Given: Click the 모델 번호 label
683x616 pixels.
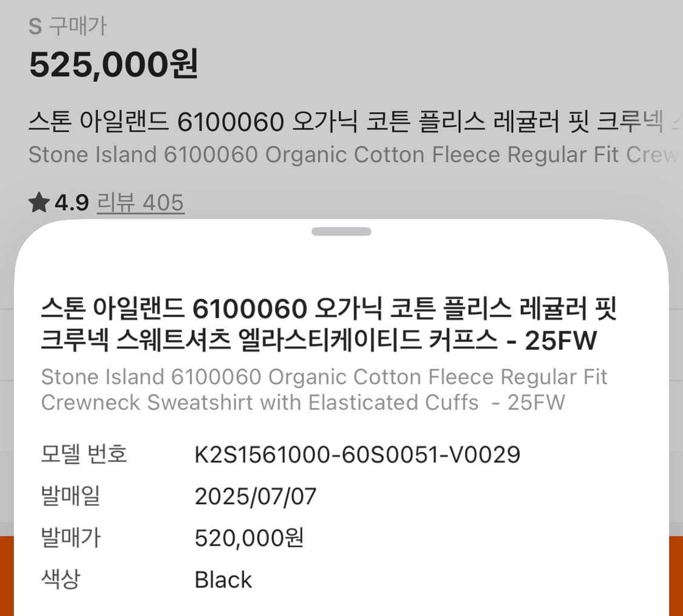Looking at the screenshot, I should click(84, 454).
